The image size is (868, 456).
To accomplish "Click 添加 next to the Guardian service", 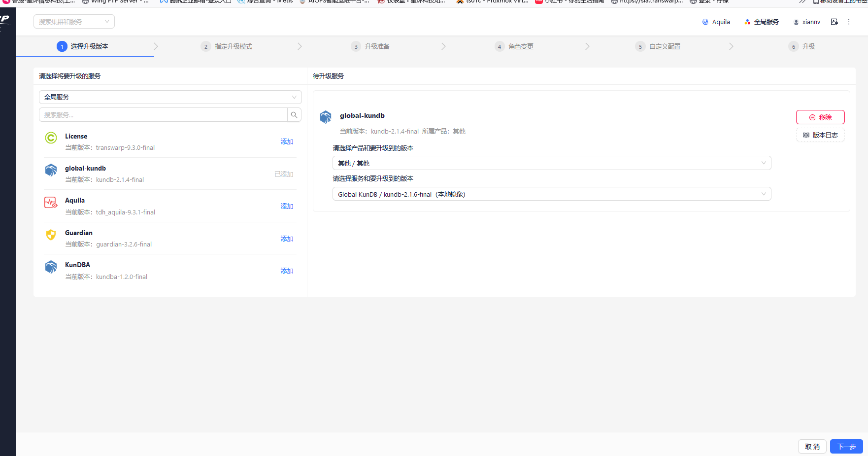I will (x=287, y=238).
